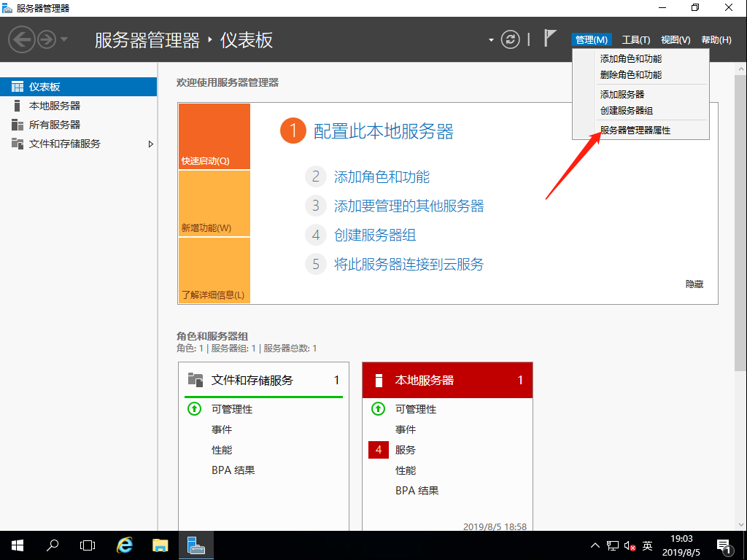Open 事件 in 文件和存储服务 tile

point(222,429)
